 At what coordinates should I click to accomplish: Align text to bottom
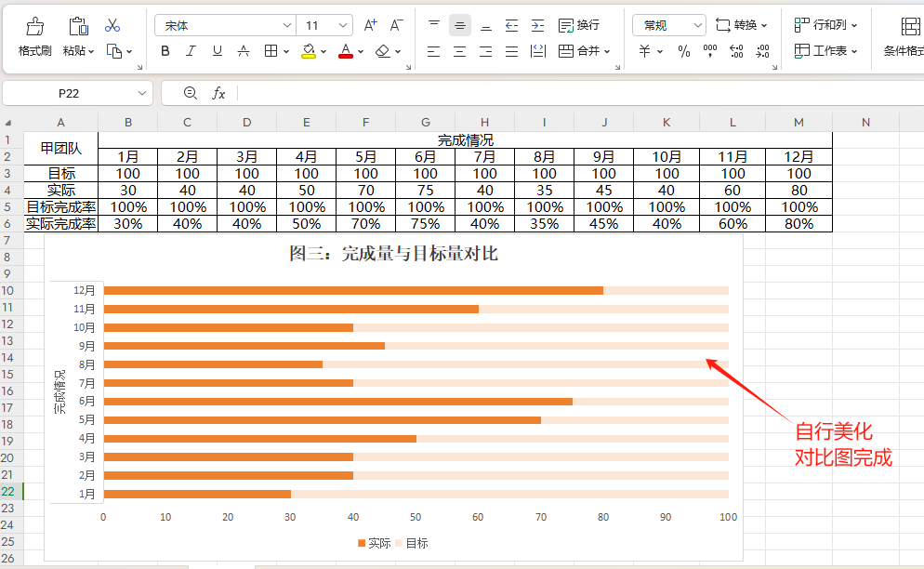point(485,25)
